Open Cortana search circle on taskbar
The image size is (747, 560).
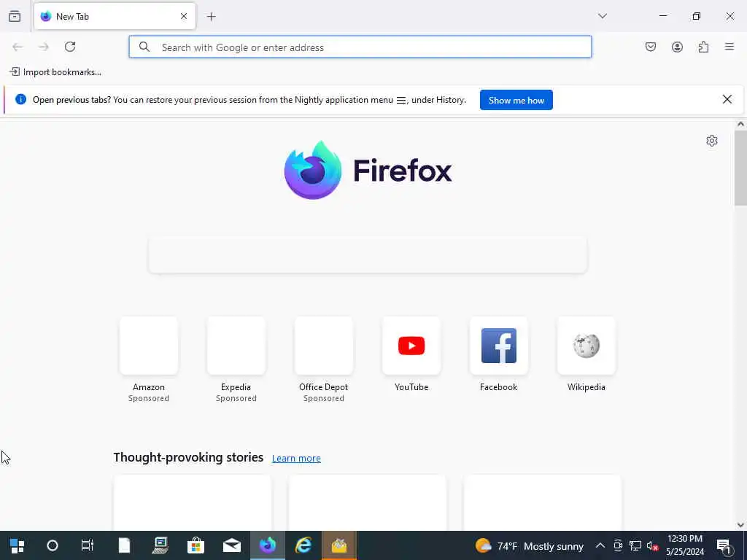(x=53, y=545)
